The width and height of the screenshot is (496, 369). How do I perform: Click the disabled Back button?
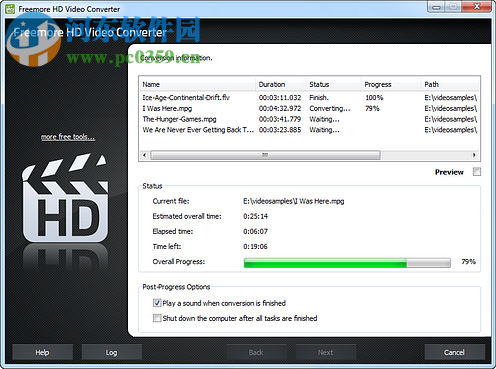click(x=256, y=352)
